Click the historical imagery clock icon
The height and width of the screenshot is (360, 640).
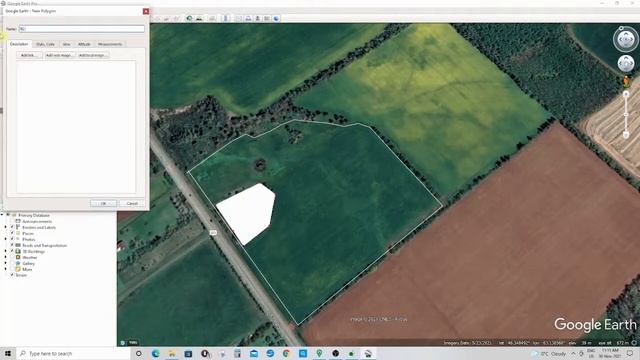tap(189, 18)
